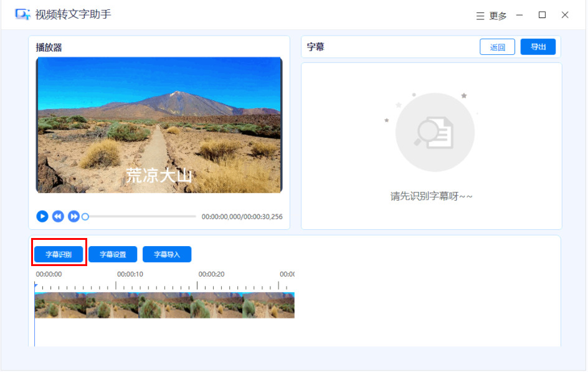Click the 字幕导入 import button
The height and width of the screenshot is (372, 588).
167,254
